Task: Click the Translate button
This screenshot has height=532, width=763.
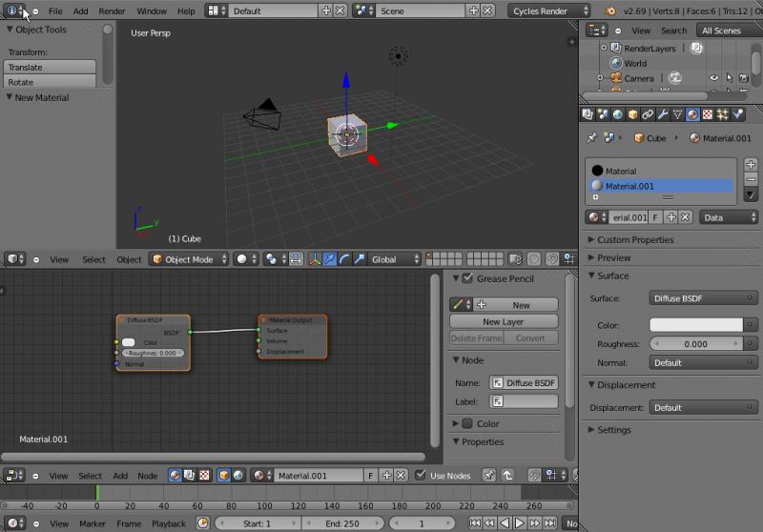Action: point(50,68)
